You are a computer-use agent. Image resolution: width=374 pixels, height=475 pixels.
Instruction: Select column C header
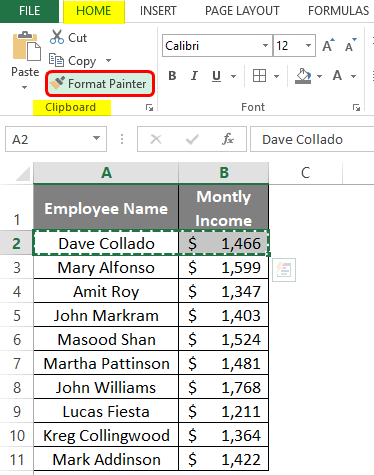(x=306, y=173)
